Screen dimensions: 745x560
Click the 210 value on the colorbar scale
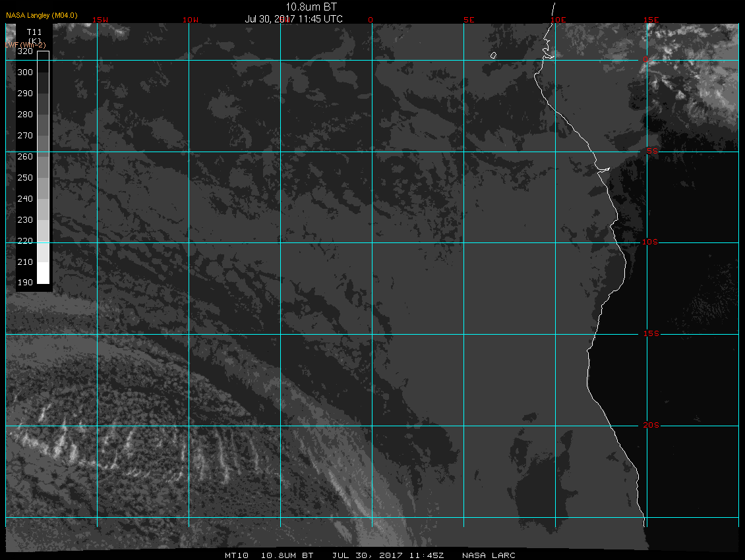(x=25, y=262)
